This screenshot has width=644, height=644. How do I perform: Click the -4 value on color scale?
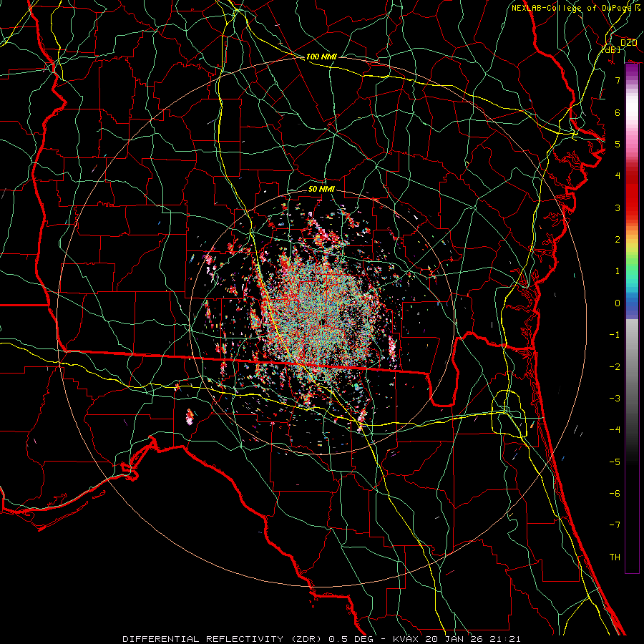pos(615,430)
